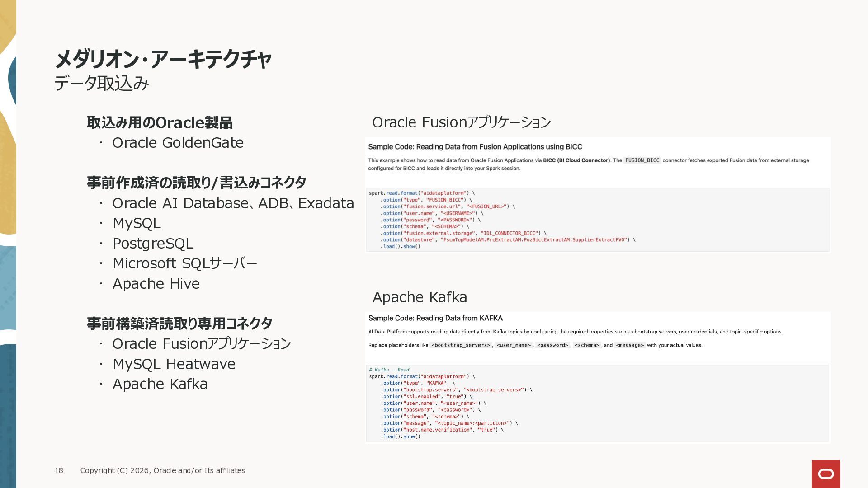The height and width of the screenshot is (488, 868).
Task: Click the 事前構築済読取り専用コネクタ heading
Action: click(179, 324)
